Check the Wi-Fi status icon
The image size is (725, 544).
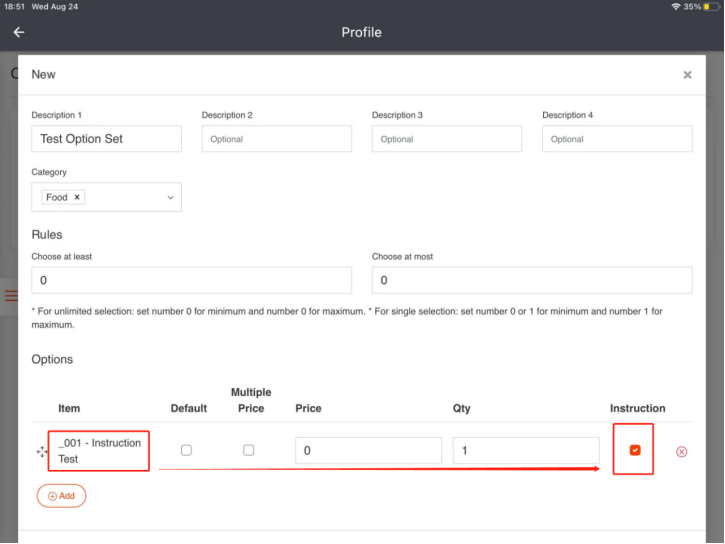pos(676,7)
